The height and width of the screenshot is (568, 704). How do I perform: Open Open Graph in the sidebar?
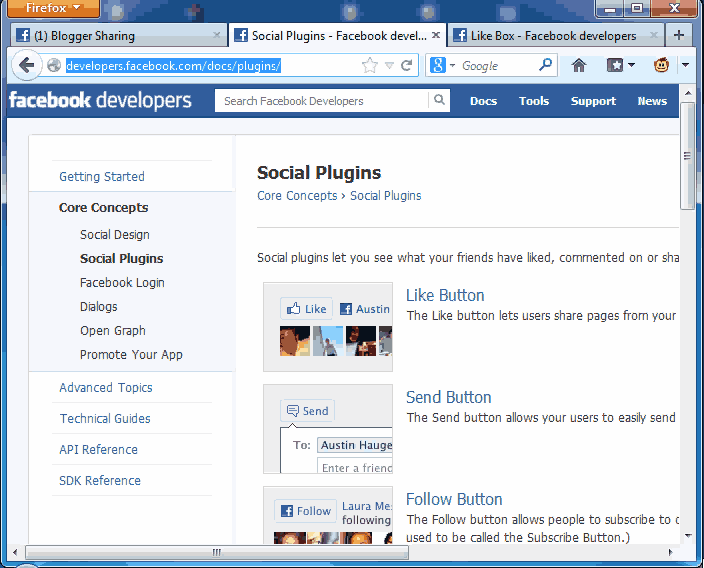click(113, 330)
